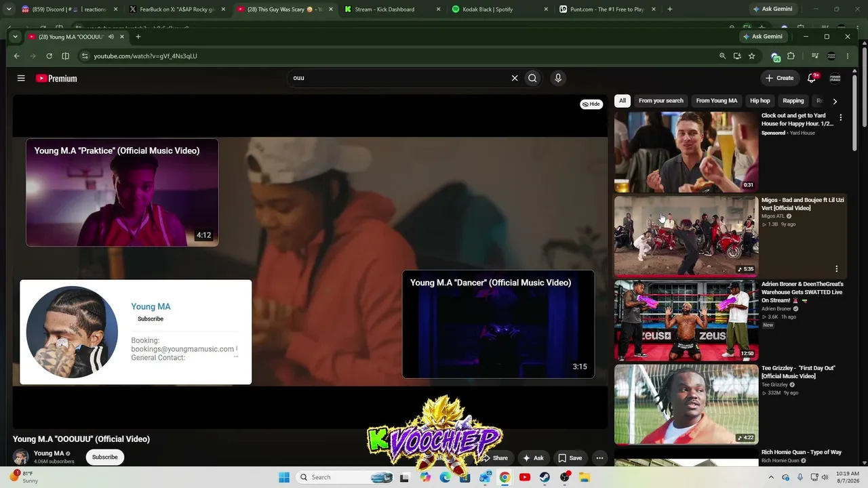Show the next filter chips with arrow

[835, 101]
